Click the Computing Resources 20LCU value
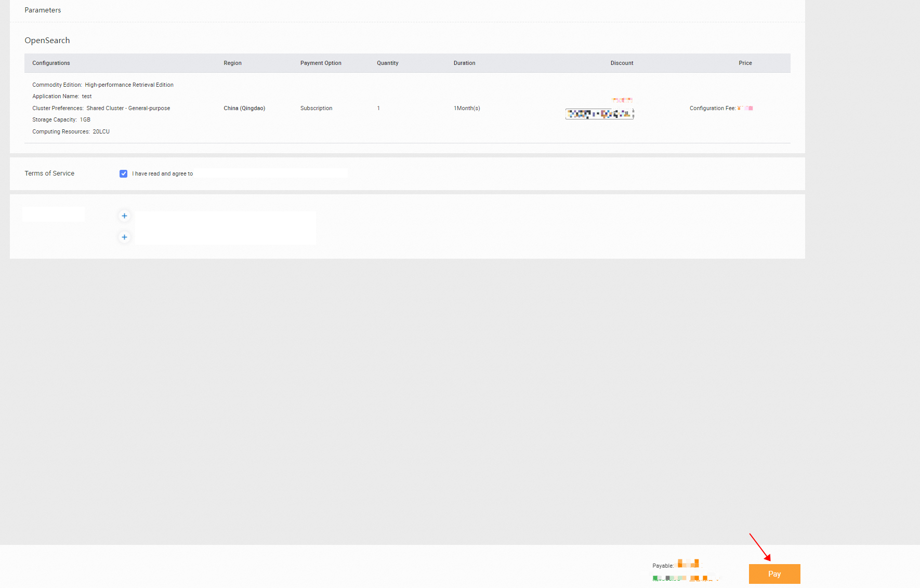 coord(101,131)
